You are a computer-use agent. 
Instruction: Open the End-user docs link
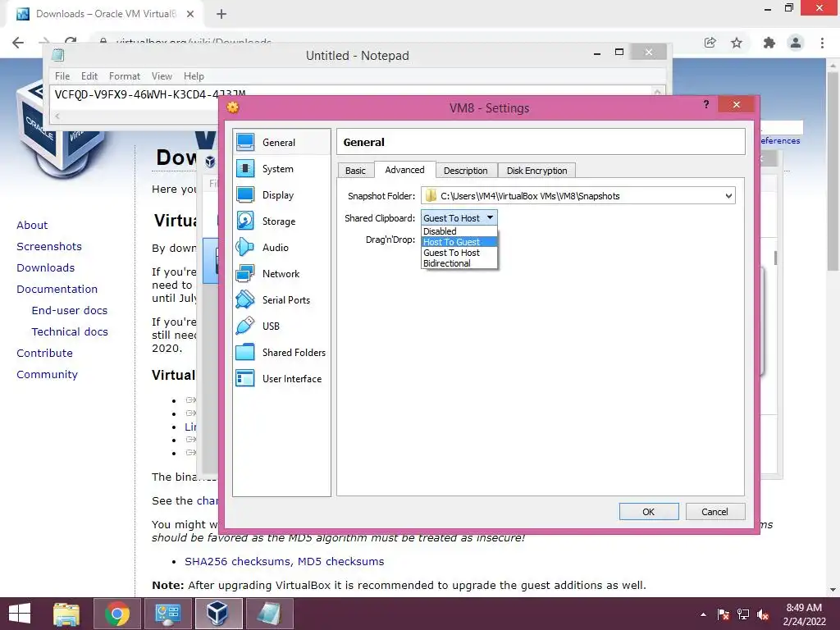pyautogui.click(x=70, y=311)
